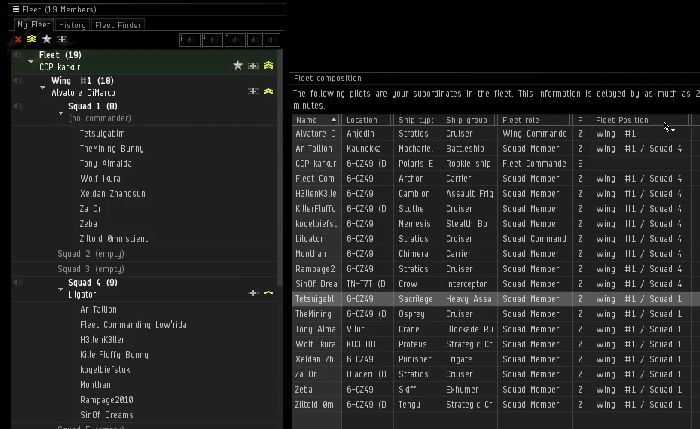
Task: Select Tony Almaida in Squad 1
Action: tap(106, 163)
